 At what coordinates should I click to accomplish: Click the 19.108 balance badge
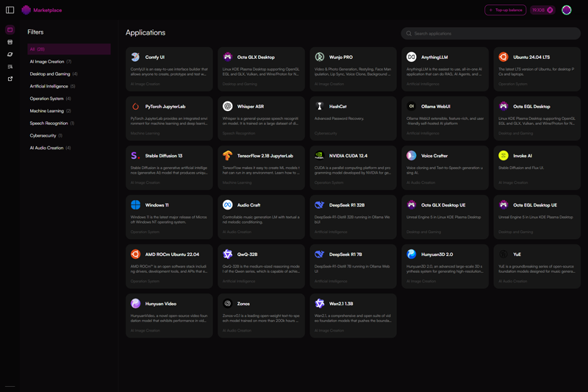[x=542, y=10]
